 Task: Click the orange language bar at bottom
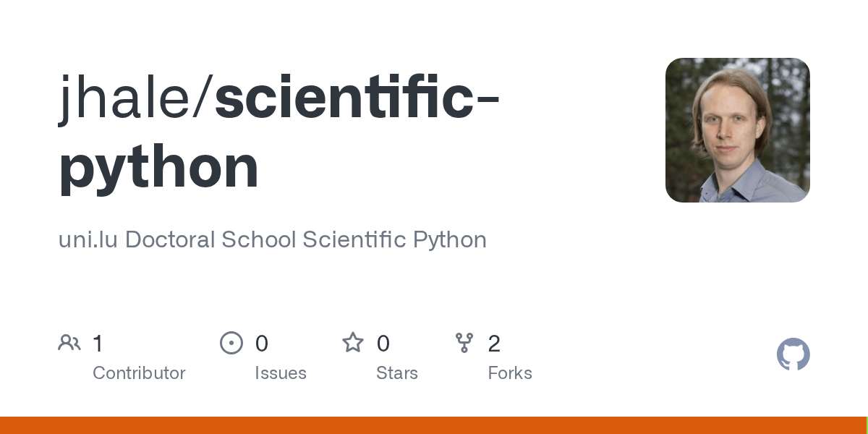click(433, 425)
